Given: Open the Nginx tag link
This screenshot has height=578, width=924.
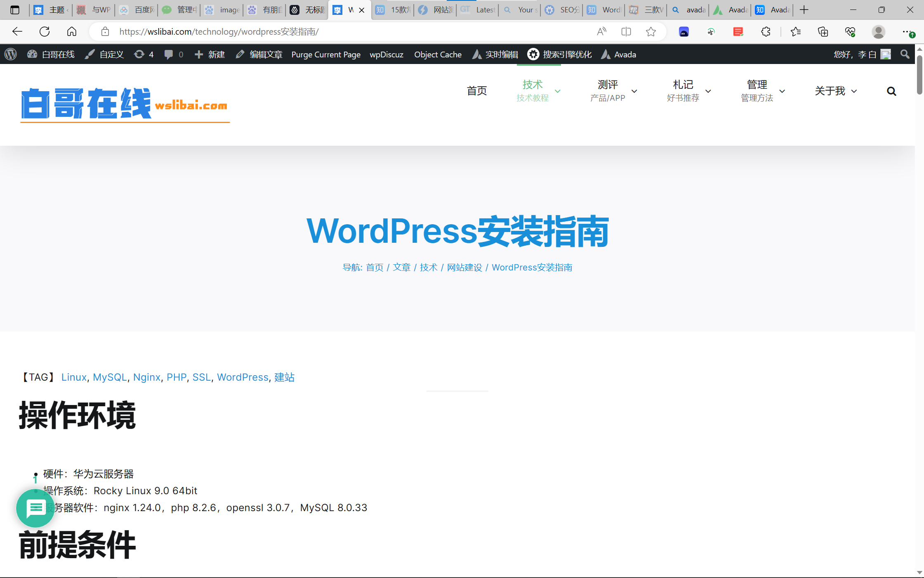Looking at the screenshot, I should 146,377.
